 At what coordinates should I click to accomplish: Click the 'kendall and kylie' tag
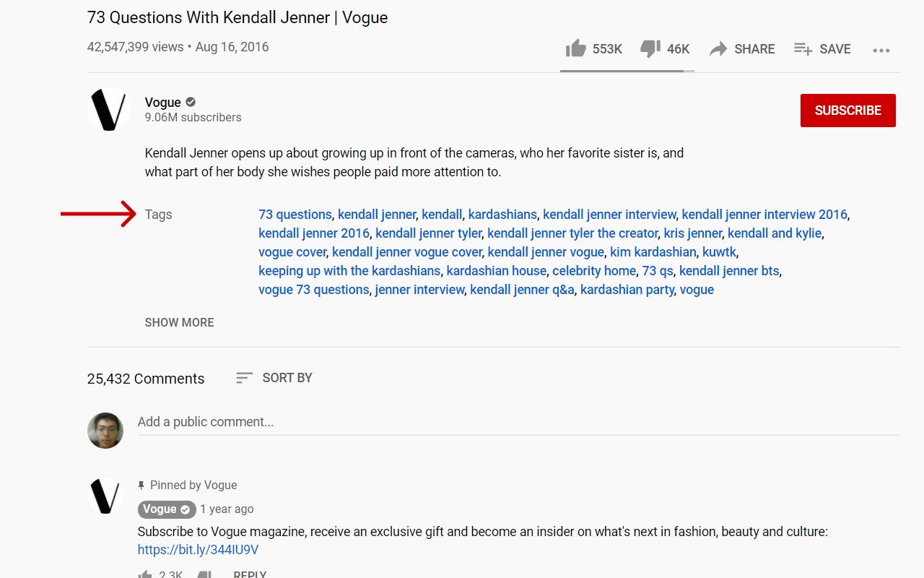[774, 233]
